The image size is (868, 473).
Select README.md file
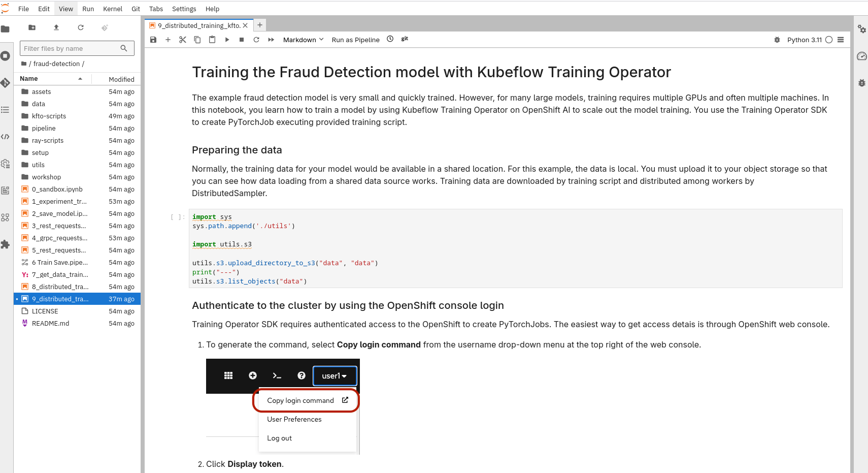(x=77, y=324)
